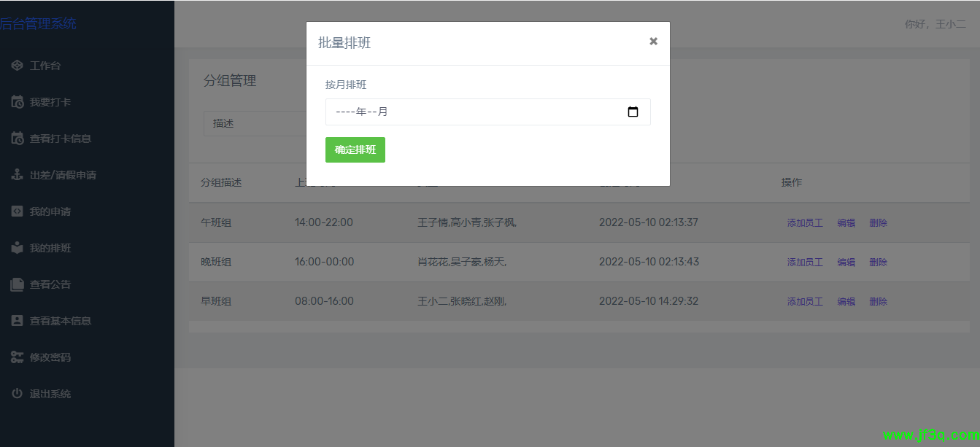The image size is (980, 447).
Task: Click the clock icon beside 我要打卡
Action: click(x=18, y=102)
